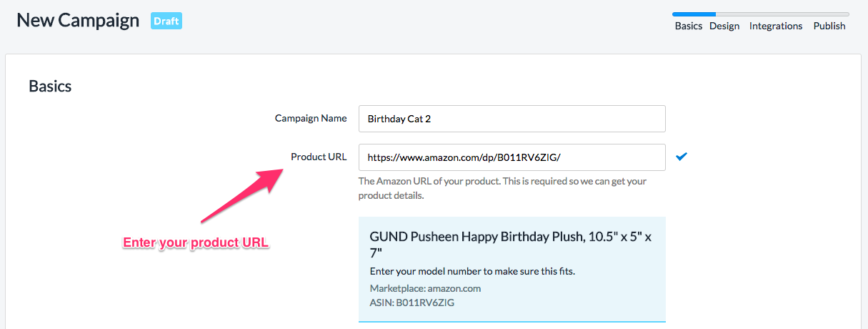Jump to the Publish step

coord(829,26)
